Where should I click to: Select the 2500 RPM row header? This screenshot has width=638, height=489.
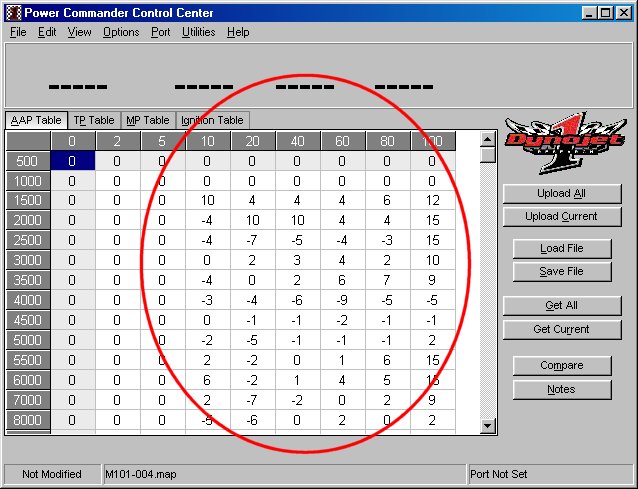click(28, 240)
